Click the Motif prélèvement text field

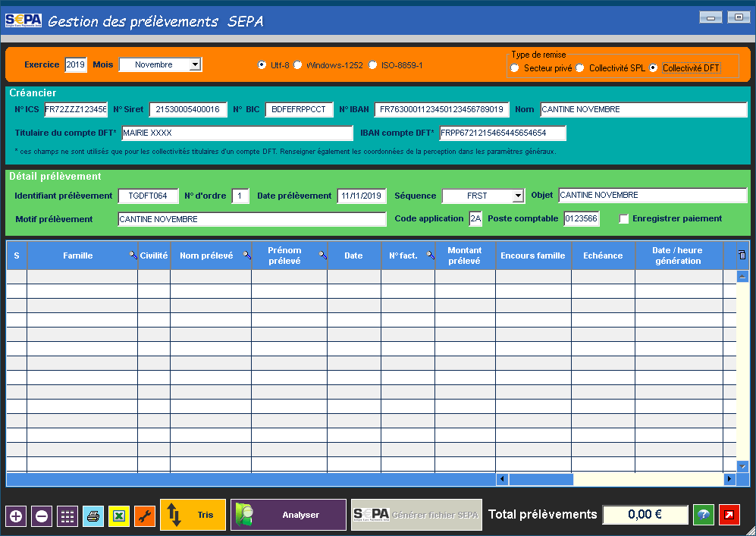[252, 219]
